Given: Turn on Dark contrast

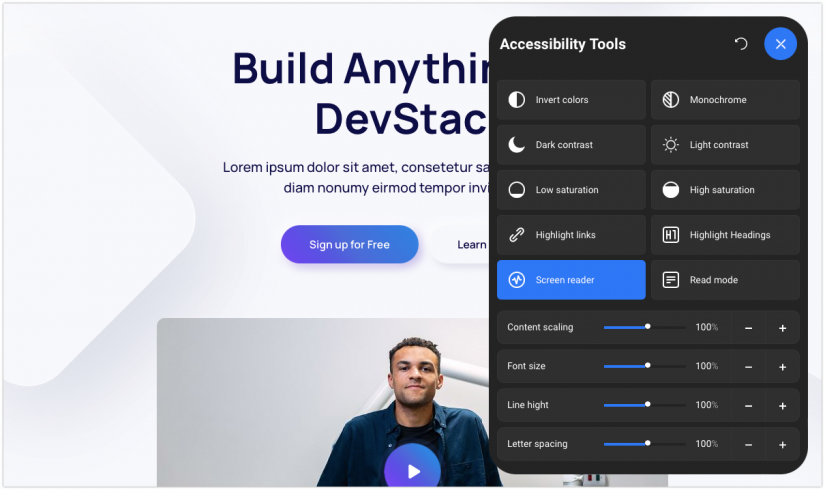Looking at the screenshot, I should coord(571,145).
